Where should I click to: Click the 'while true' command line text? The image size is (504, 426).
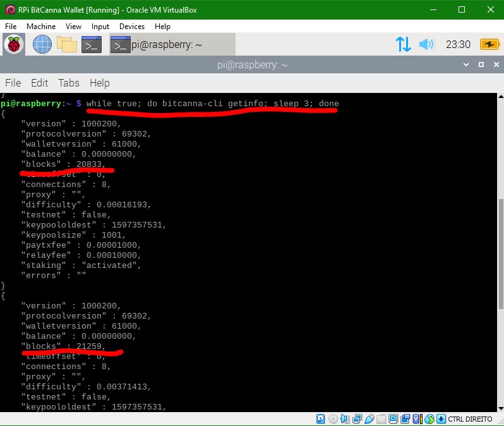(212, 103)
